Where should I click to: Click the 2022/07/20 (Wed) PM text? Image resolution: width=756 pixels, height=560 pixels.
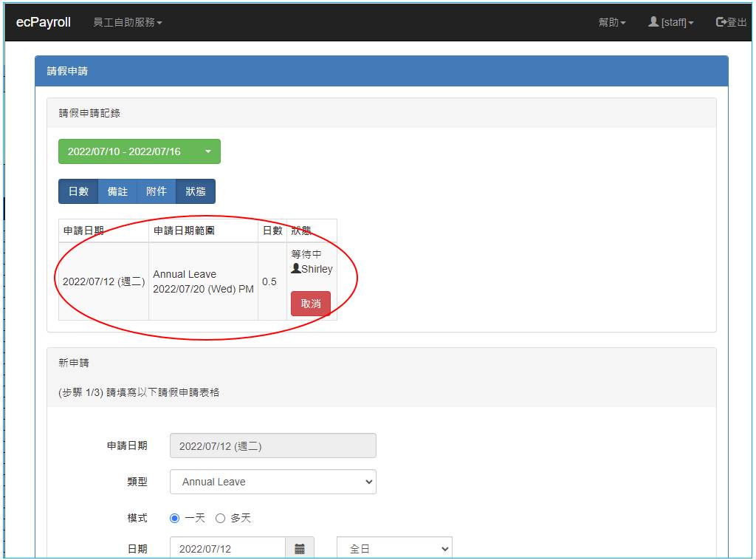pos(204,289)
